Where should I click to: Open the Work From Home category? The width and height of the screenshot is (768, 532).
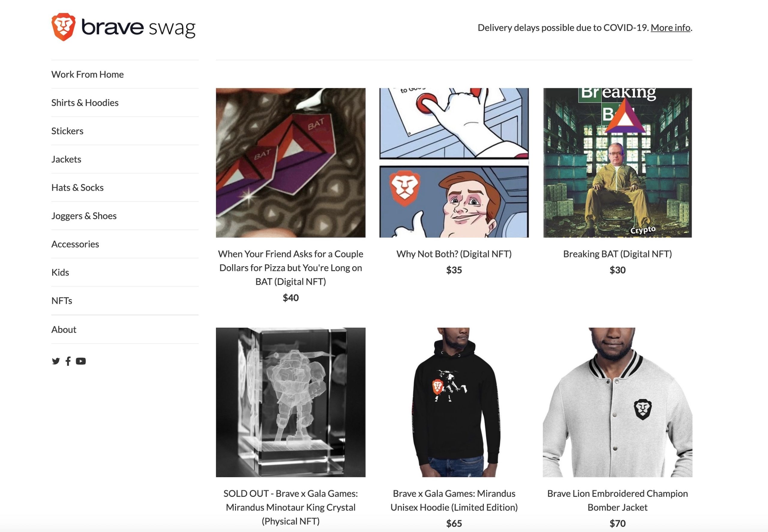(x=87, y=74)
